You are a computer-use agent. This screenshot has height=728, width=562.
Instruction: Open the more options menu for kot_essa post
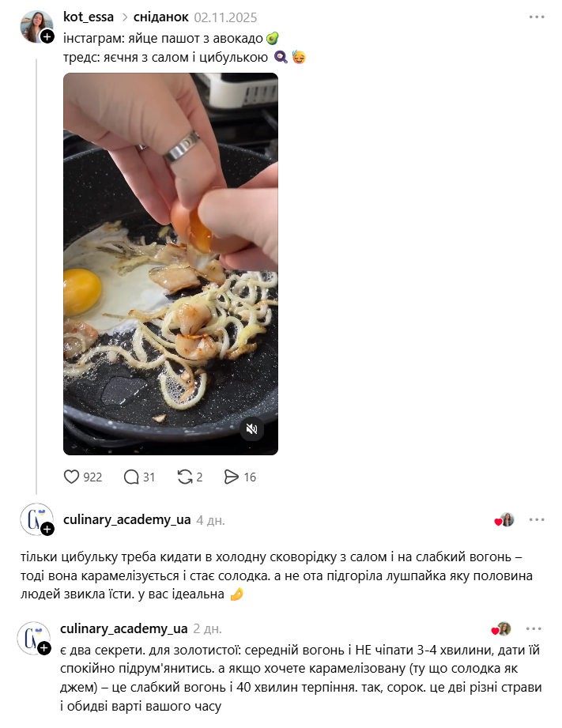pos(537,17)
